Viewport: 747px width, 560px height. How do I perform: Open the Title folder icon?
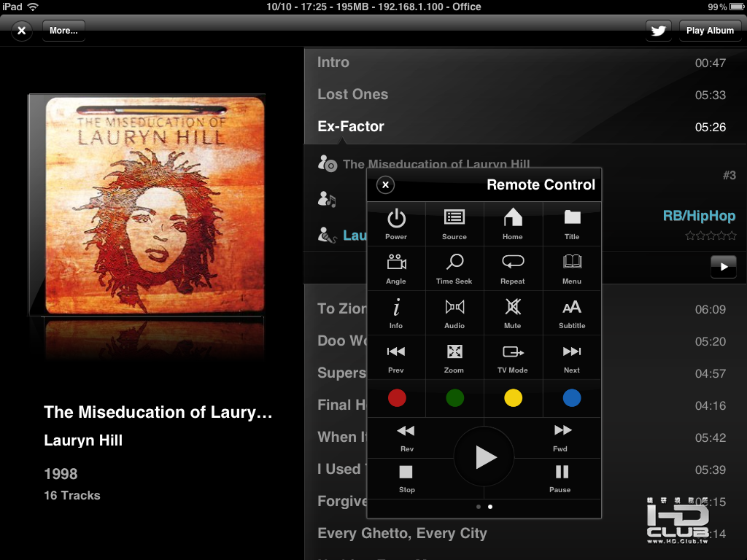pyautogui.click(x=572, y=225)
